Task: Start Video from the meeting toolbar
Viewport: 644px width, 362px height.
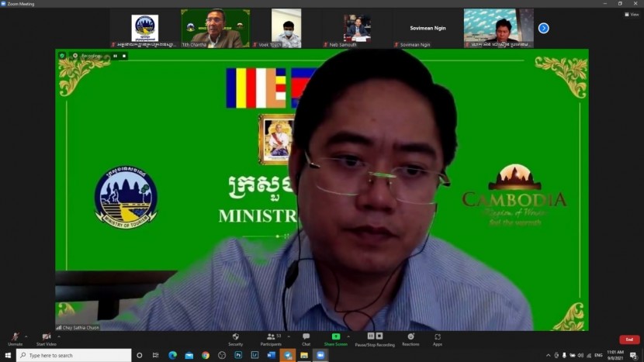Action: coord(46,338)
